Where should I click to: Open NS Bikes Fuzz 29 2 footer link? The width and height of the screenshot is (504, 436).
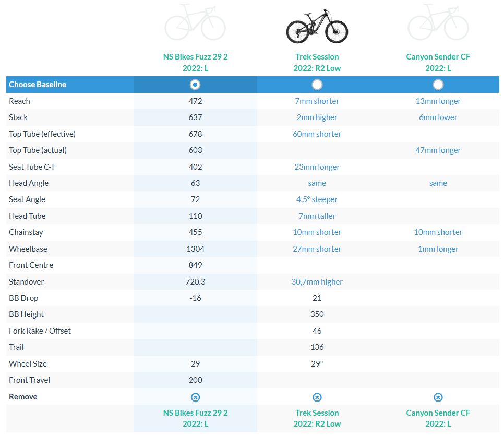[195, 418]
